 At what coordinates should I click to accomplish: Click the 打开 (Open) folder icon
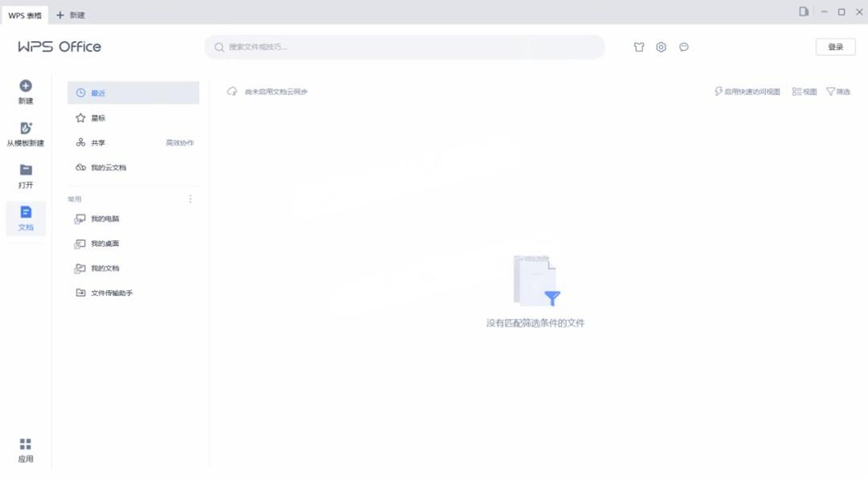click(x=26, y=171)
